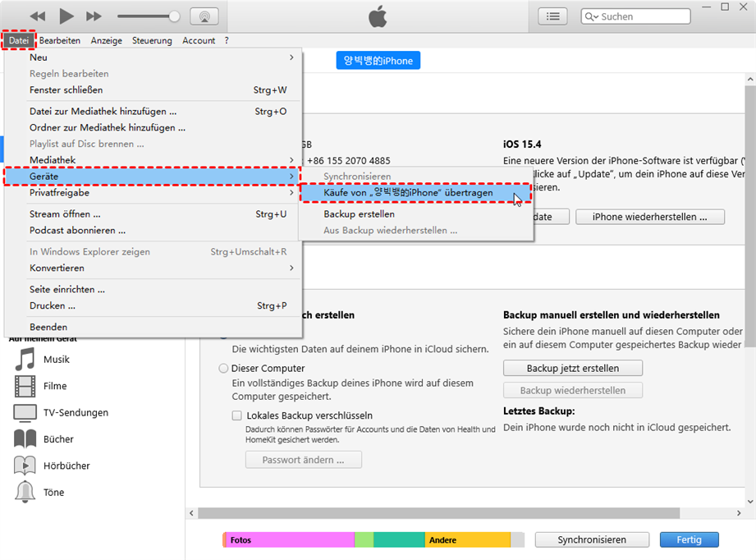This screenshot has width=756, height=560.
Task: Choose Backup erstellen in submenu
Action: tap(415, 214)
